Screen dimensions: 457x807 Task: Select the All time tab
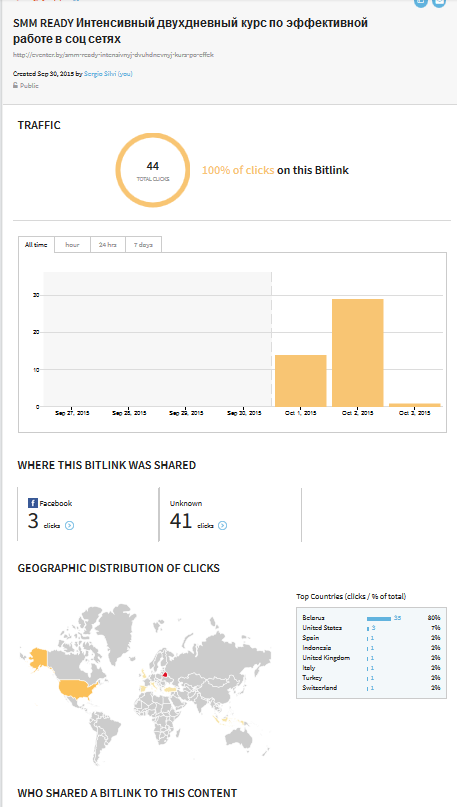(36, 245)
